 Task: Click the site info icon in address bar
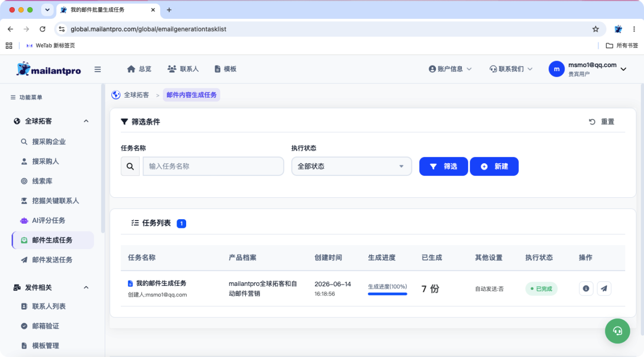coord(62,29)
